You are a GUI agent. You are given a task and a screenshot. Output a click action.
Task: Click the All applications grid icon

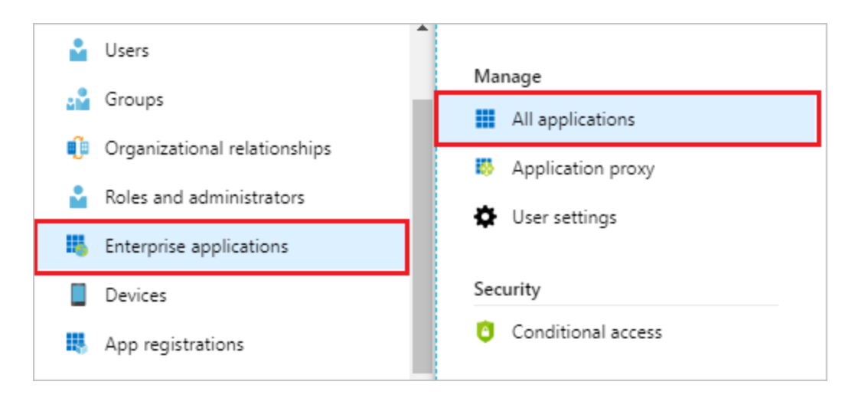click(485, 119)
